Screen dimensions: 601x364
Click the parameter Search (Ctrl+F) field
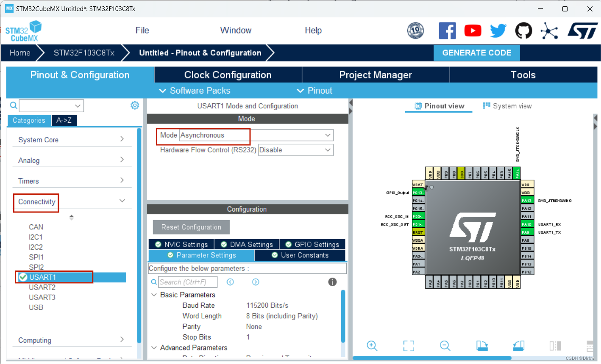click(x=188, y=282)
